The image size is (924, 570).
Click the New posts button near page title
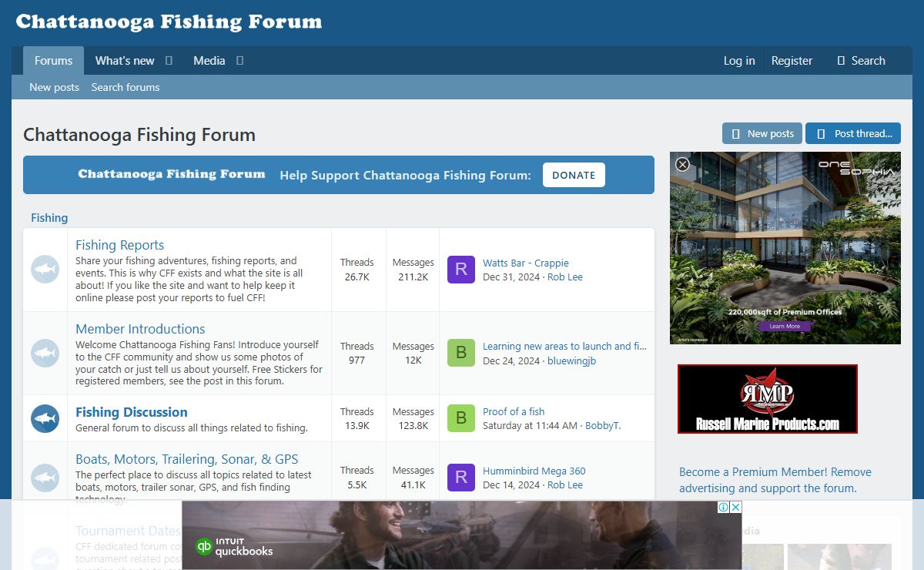click(x=762, y=133)
